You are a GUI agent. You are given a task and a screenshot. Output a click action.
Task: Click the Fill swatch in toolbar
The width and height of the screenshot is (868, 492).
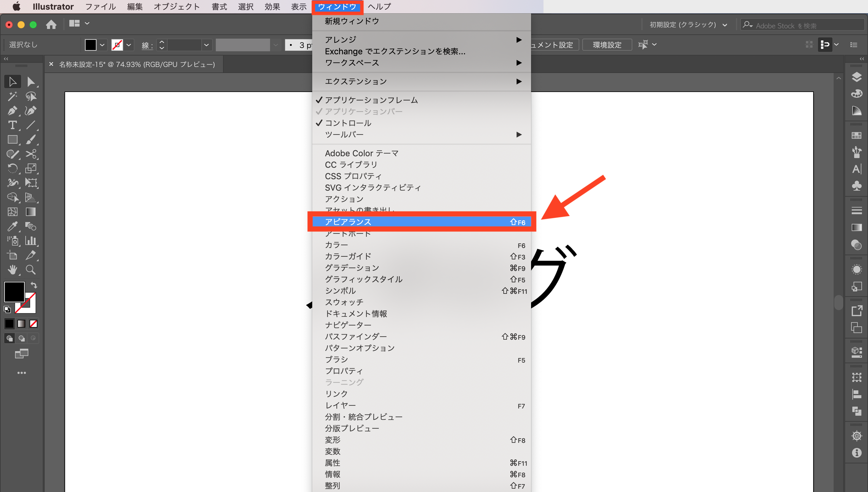pyautogui.click(x=14, y=292)
